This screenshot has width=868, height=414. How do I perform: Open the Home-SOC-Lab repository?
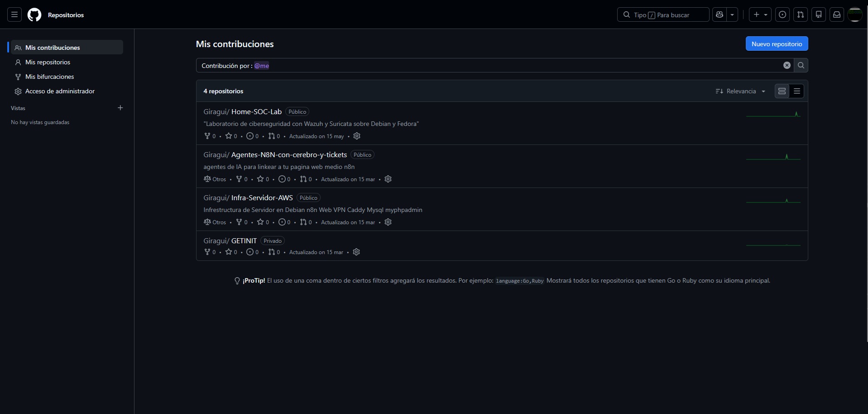pyautogui.click(x=256, y=111)
